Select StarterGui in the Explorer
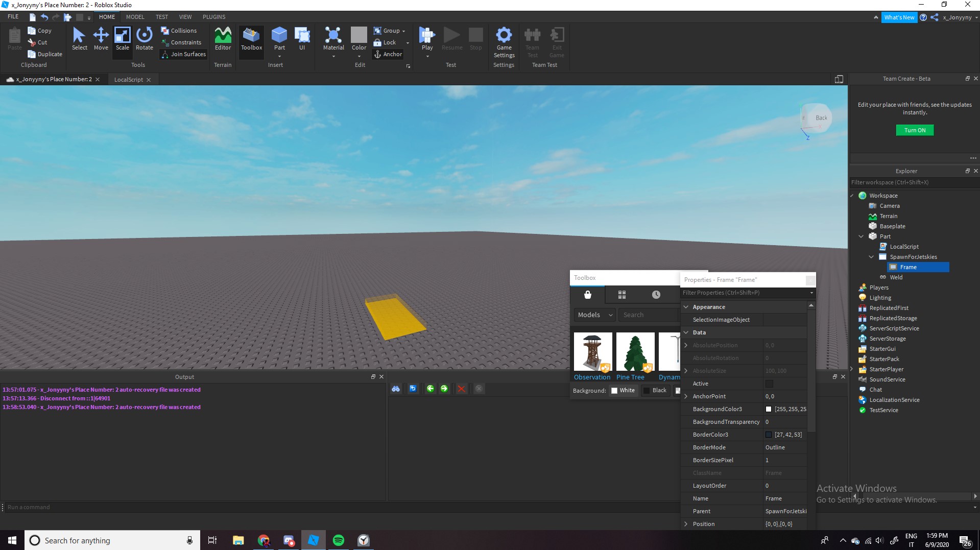The width and height of the screenshot is (980, 550). coord(882,349)
